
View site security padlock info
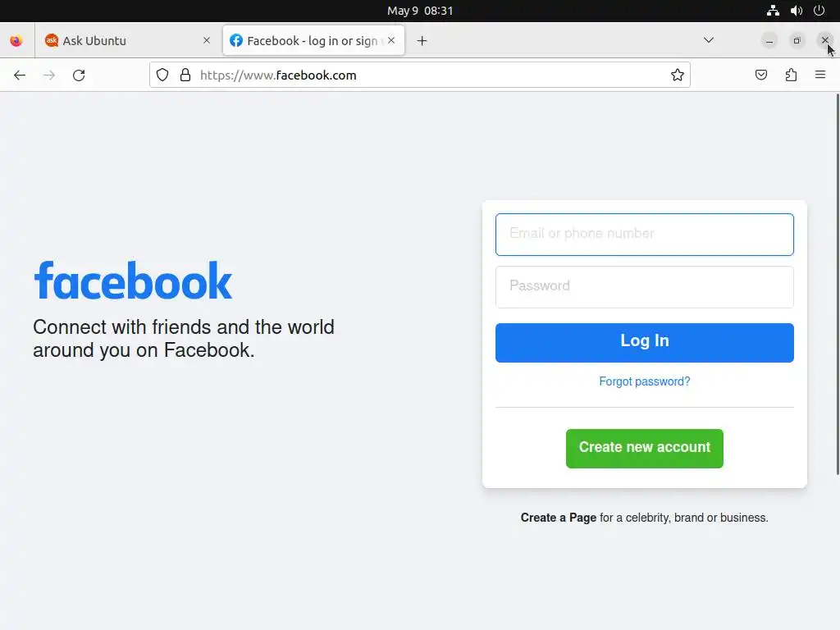pyautogui.click(x=185, y=75)
